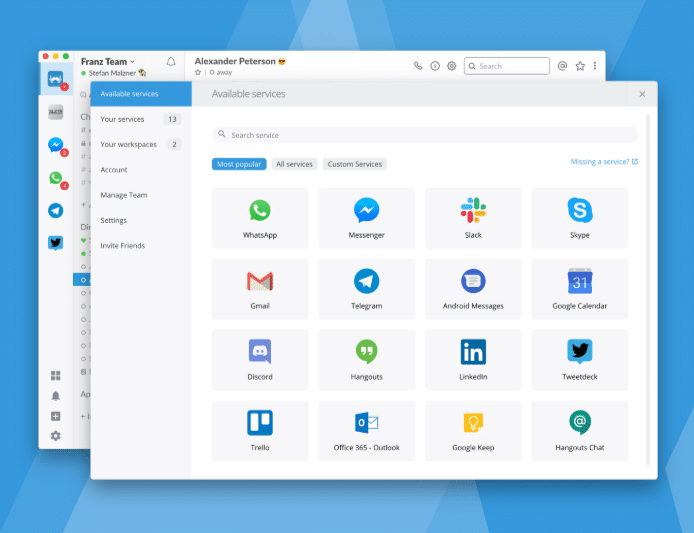Screen dimensions: 694x533
Task: Add the Slack service
Action: [473, 218]
